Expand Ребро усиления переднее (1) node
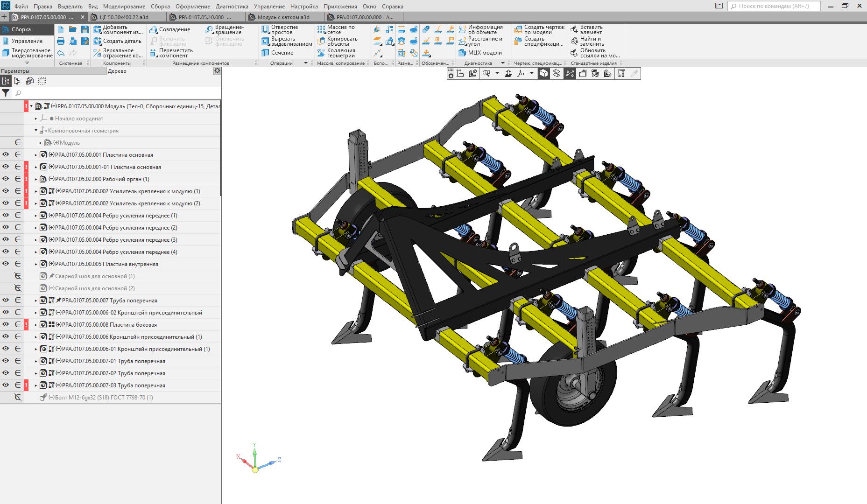867x504 pixels. click(36, 216)
